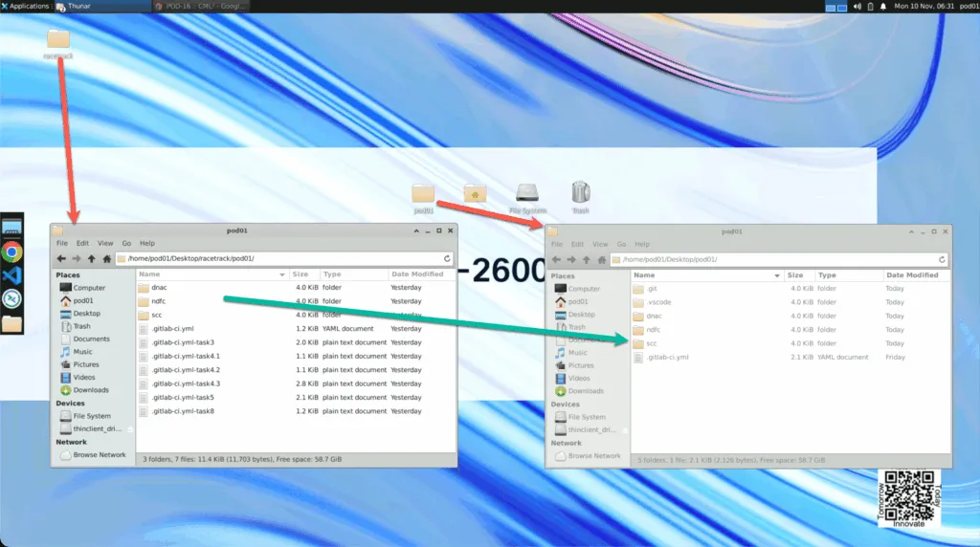The height and width of the screenshot is (547, 980).
Task: Click the home icon in the racetrack window toolbar
Action: (106, 258)
